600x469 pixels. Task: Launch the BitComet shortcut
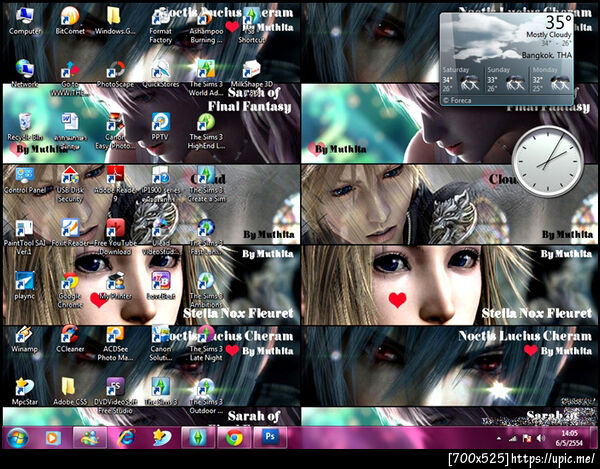pyautogui.click(x=70, y=21)
